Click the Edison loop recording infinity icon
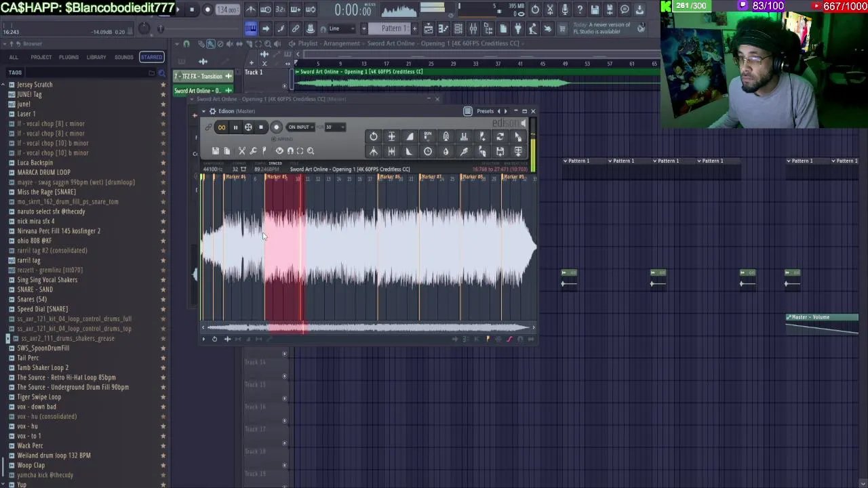The image size is (868, 488). pyautogui.click(x=222, y=127)
